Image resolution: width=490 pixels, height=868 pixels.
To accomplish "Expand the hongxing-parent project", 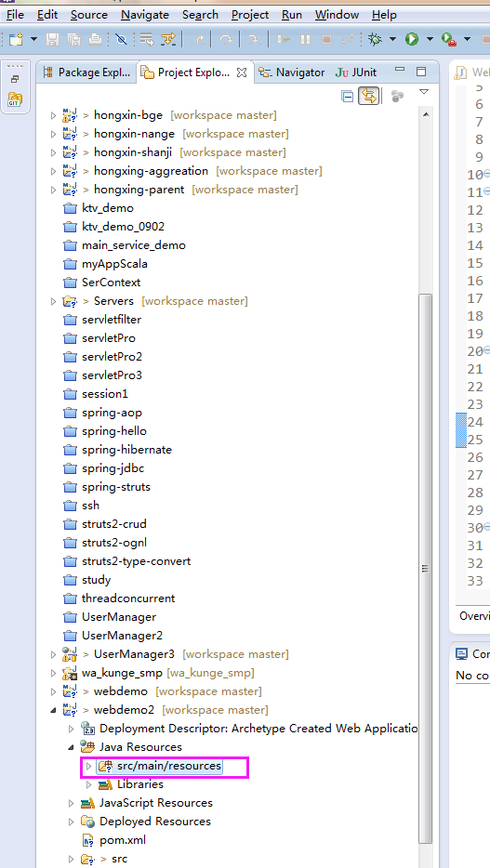I will [x=53, y=190].
